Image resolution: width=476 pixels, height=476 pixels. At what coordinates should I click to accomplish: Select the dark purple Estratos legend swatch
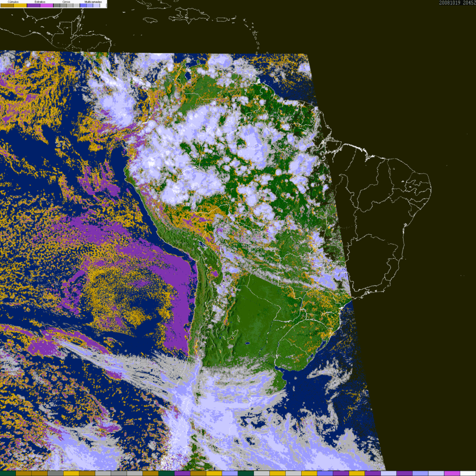[33, 5]
